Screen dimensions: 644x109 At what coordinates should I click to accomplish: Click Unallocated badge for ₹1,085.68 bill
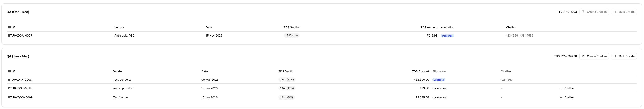point(440,98)
